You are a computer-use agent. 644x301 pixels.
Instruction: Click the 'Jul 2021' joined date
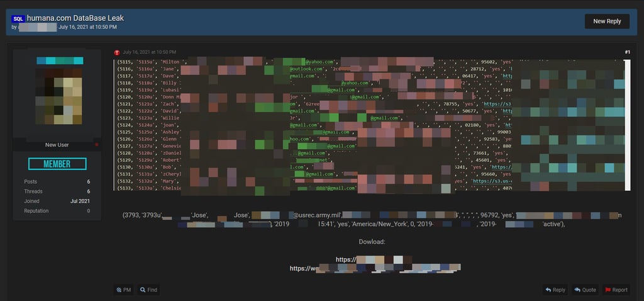pos(80,201)
